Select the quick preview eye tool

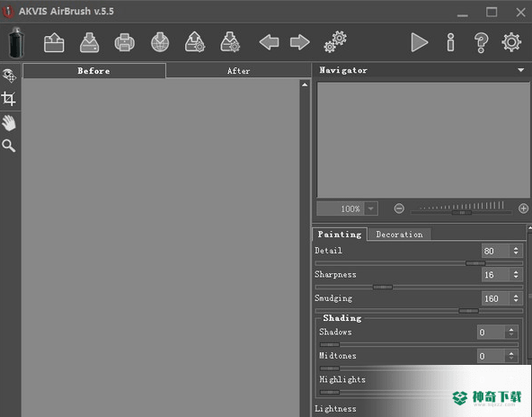click(9, 75)
